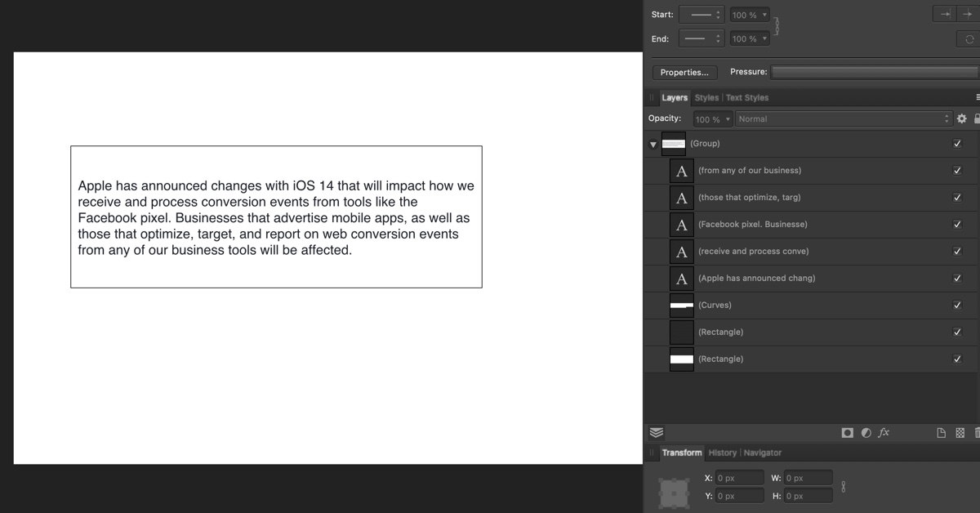Click the white thumbnail of the lowest Rectangle layer

point(682,359)
